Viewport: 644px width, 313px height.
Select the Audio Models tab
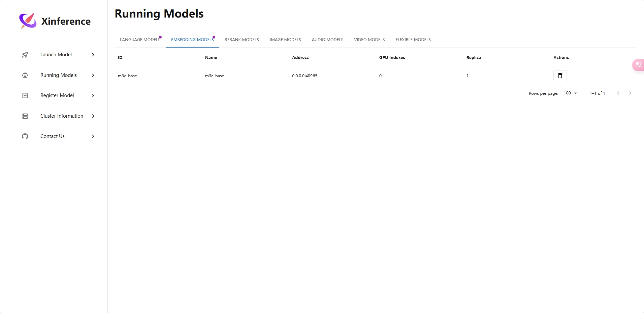(x=327, y=40)
